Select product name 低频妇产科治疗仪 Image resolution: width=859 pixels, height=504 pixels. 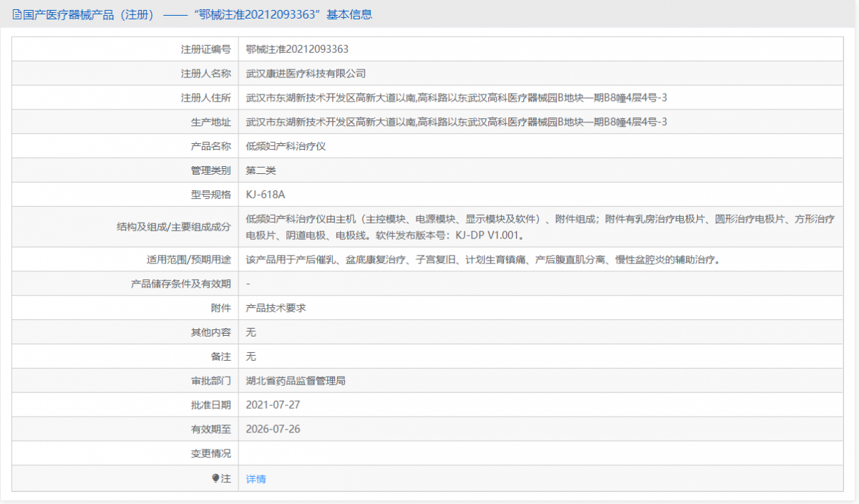tap(286, 146)
